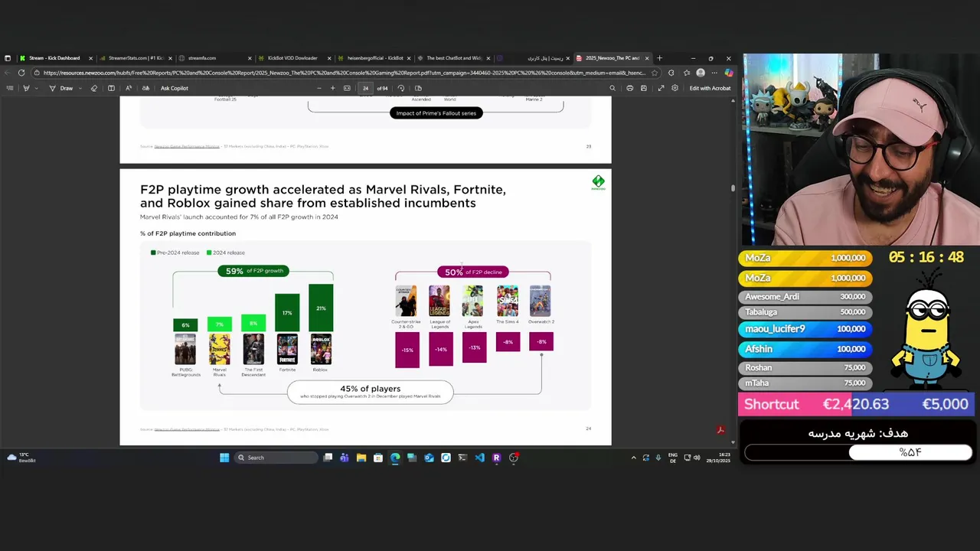The height and width of the screenshot is (551, 980).
Task: Close the 2025_Newzoo PDF tab
Action: 647,58
